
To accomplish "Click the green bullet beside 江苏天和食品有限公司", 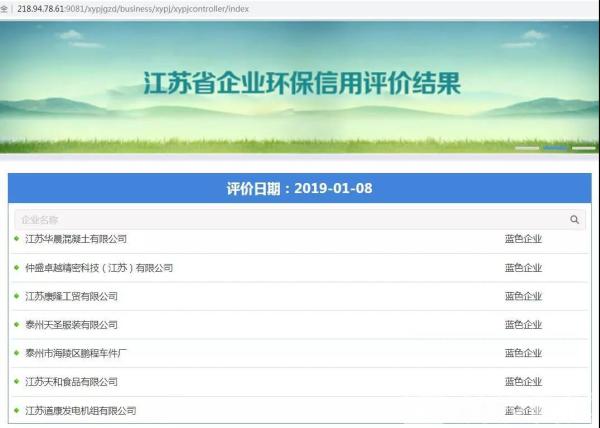I will click(x=17, y=382).
